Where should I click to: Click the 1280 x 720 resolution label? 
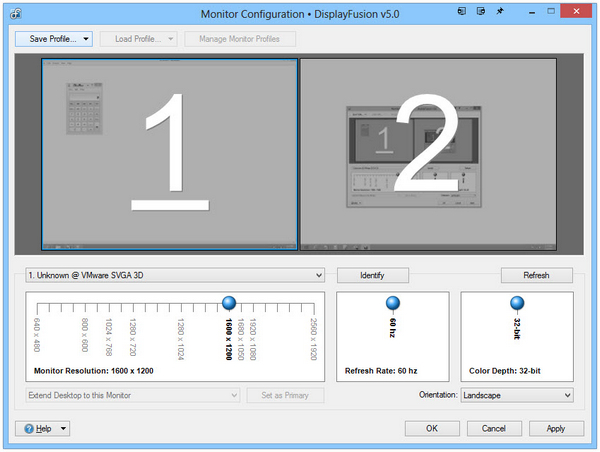pyautogui.click(x=133, y=337)
